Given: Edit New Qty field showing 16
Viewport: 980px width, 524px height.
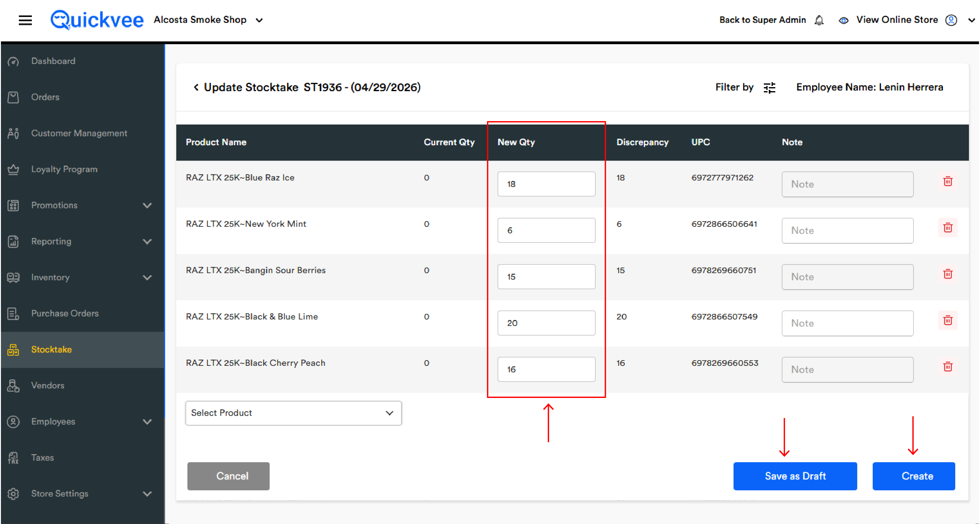Looking at the screenshot, I should click(546, 369).
